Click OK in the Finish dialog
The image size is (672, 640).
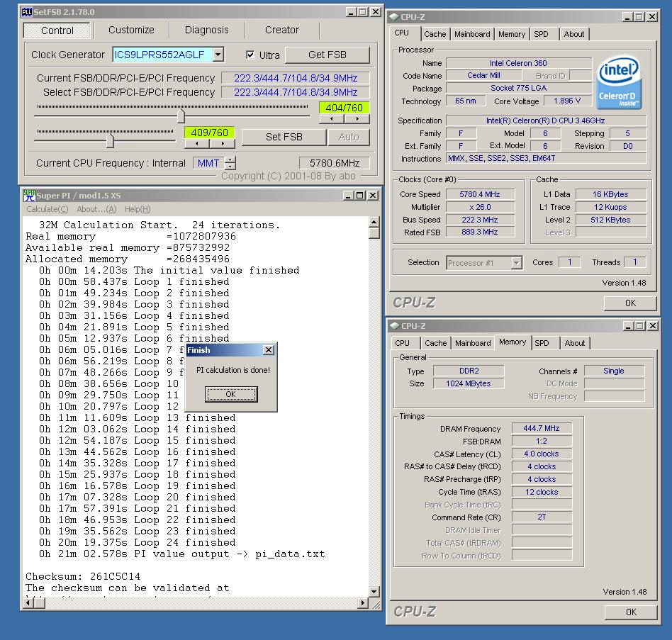point(231,394)
